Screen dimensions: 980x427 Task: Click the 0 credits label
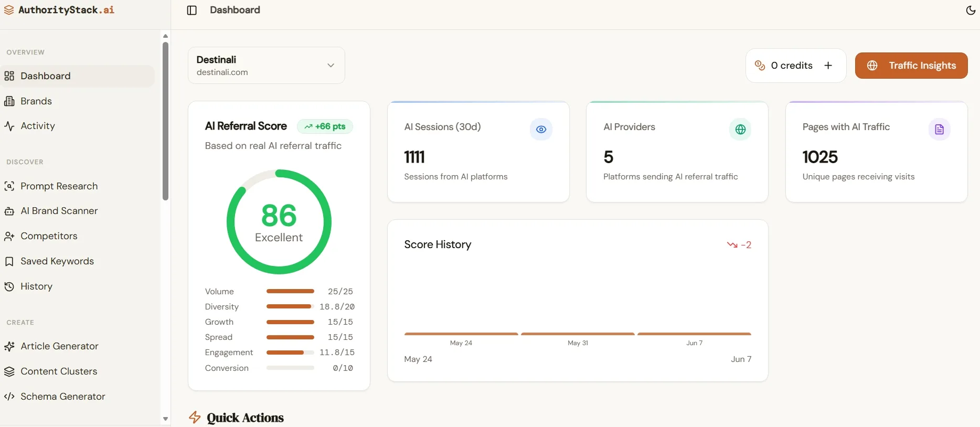click(792, 66)
